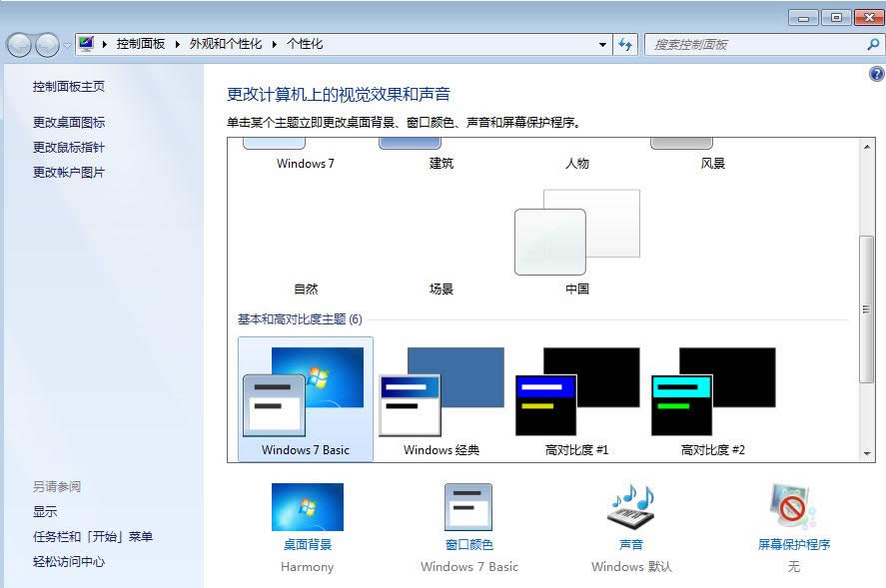
Task: Click the back navigation arrow button
Action: [19, 45]
